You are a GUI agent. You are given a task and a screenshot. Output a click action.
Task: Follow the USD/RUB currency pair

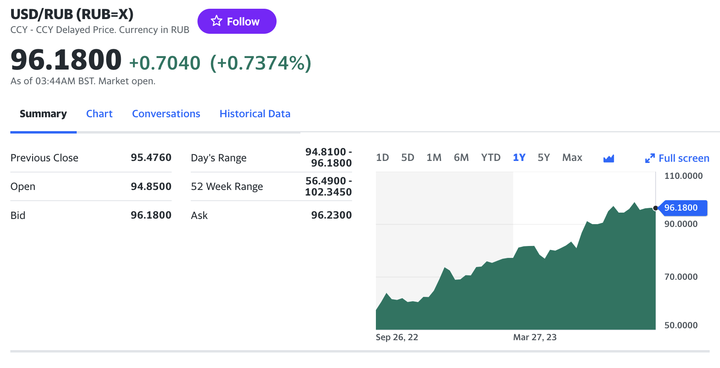[x=237, y=21]
